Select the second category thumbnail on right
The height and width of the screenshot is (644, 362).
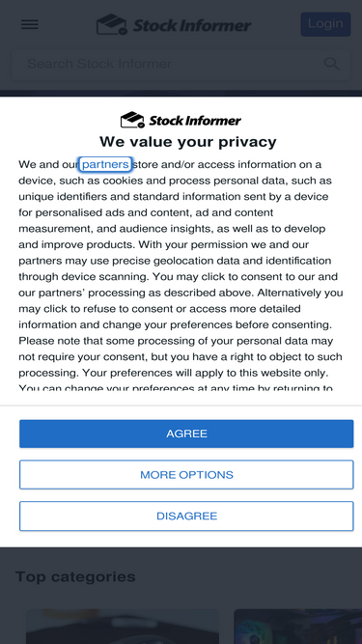point(298,627)
